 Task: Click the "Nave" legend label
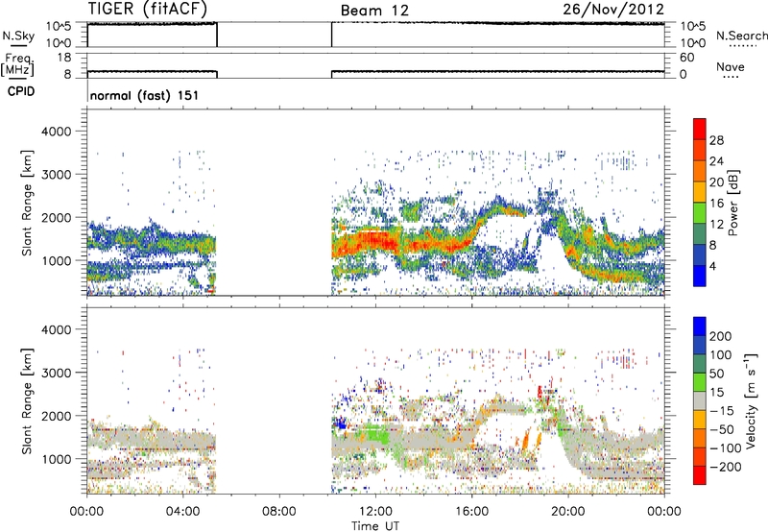(731, 66)
